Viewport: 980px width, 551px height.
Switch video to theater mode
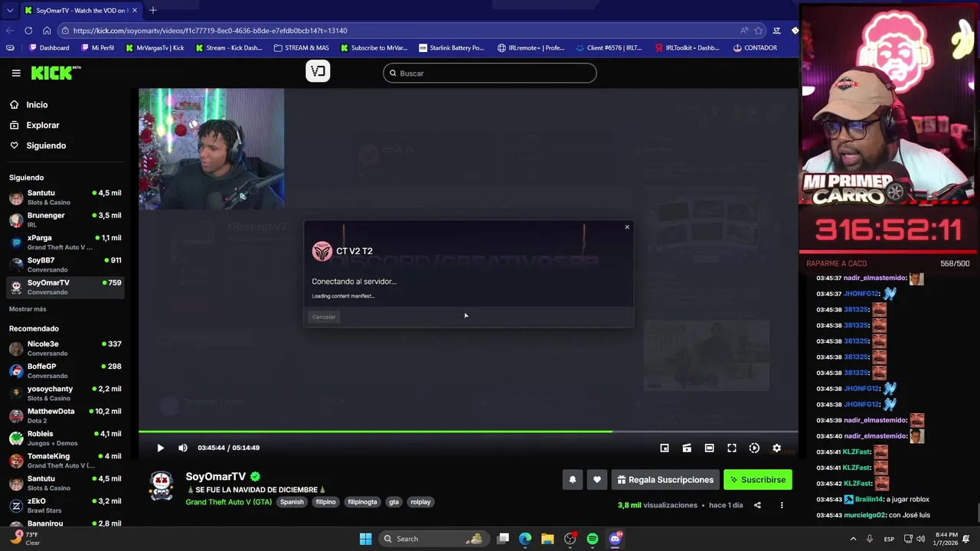click(x=709, y=448)
